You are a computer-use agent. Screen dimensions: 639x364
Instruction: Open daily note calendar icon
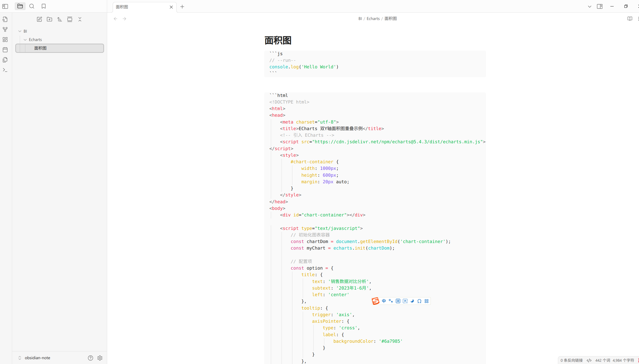point(5,50)
